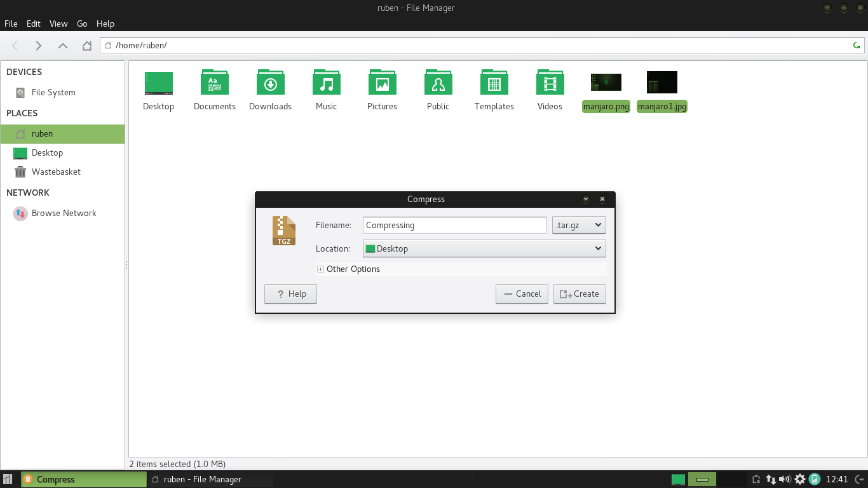Open the Go menu
This screenshot has height=488, width=868.
tap(82, 24)
